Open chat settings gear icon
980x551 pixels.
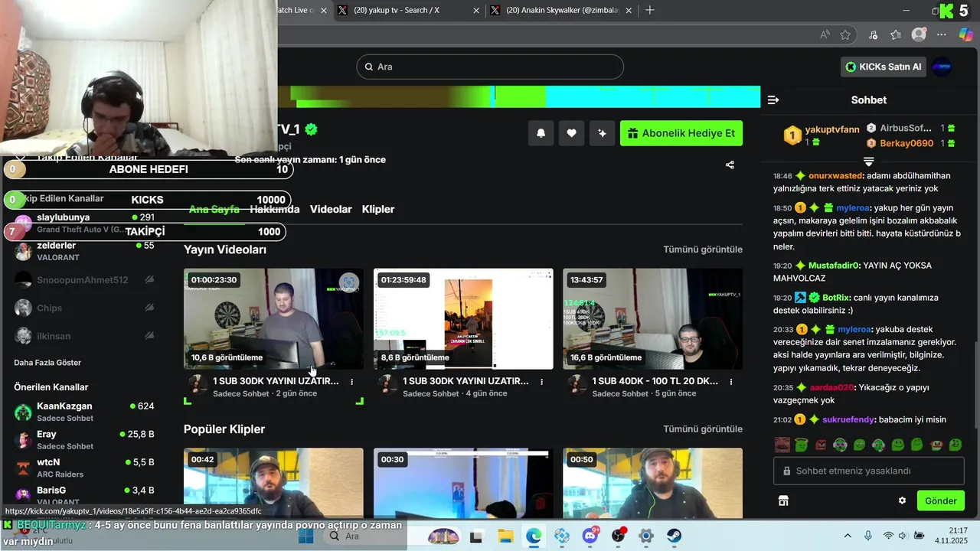[902, 500]
